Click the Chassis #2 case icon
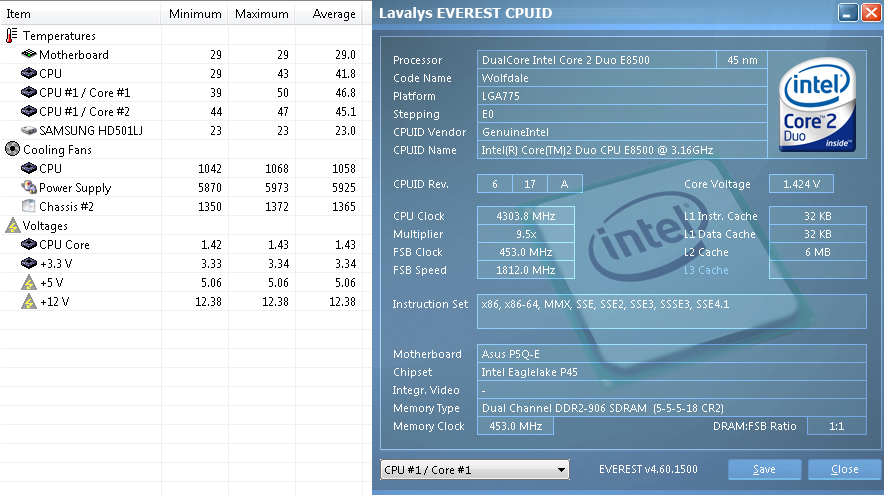Image resolution: width=884 pixels, height=497 pixels. pos(29,206)
